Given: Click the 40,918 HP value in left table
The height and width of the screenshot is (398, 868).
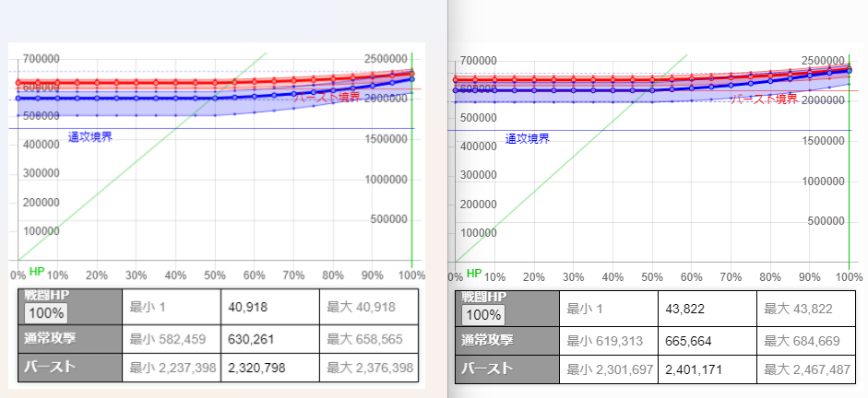Looking at the screenshot, I should point(249,306).
